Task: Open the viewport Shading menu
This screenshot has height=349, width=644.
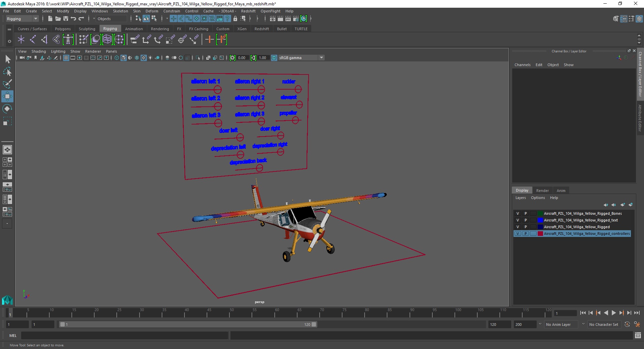Action: point(39,51)
